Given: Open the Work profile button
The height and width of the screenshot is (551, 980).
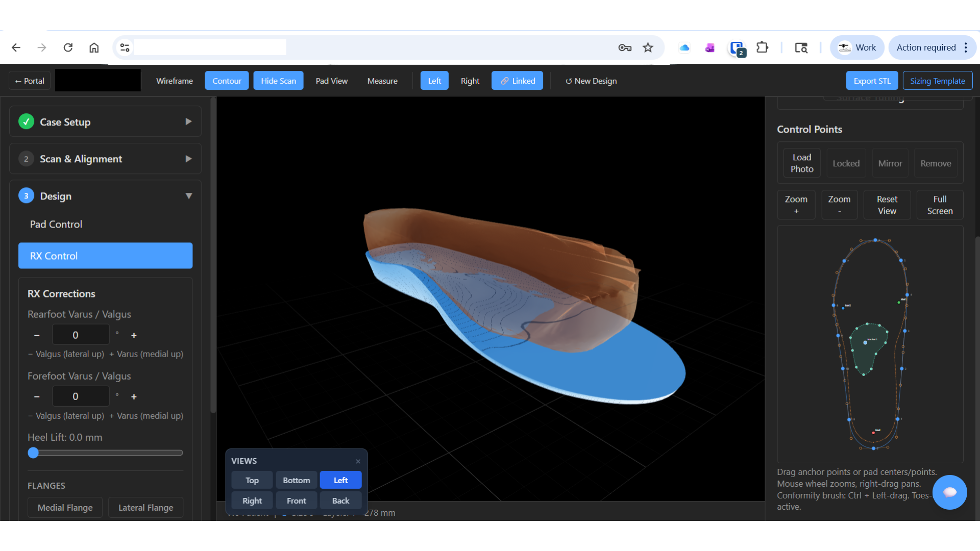Looking at the screenshot, I should pos(857,47).
